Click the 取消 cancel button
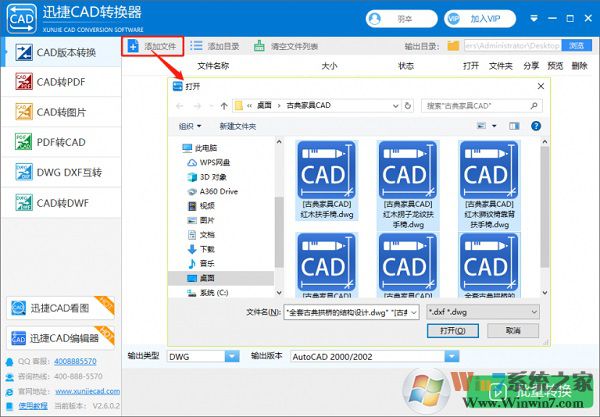Screen dimensions: 600x417 pyautogui.click(x=513, y=331)
